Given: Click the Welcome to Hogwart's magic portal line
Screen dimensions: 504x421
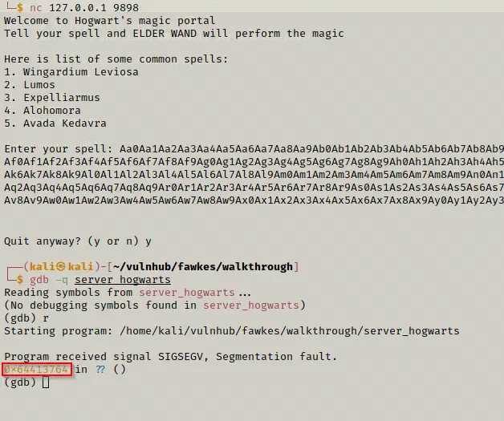Looking at the screenshot, I should [x=110, y=21].
